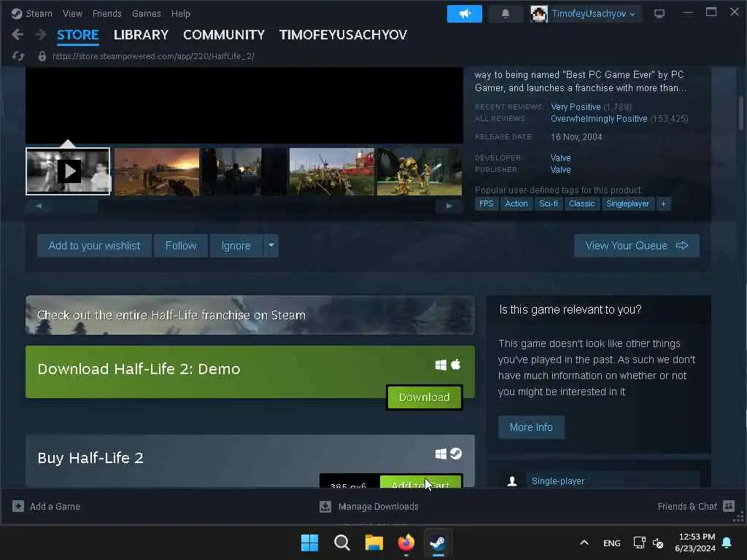Add more tags with plus button
This screenshot has width=747, height=560.
pos(663,204)
